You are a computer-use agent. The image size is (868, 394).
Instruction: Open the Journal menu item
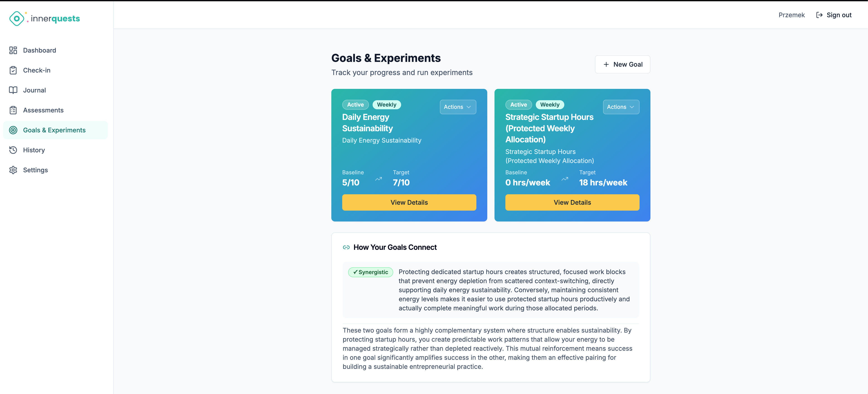click(x=34, y=90)
